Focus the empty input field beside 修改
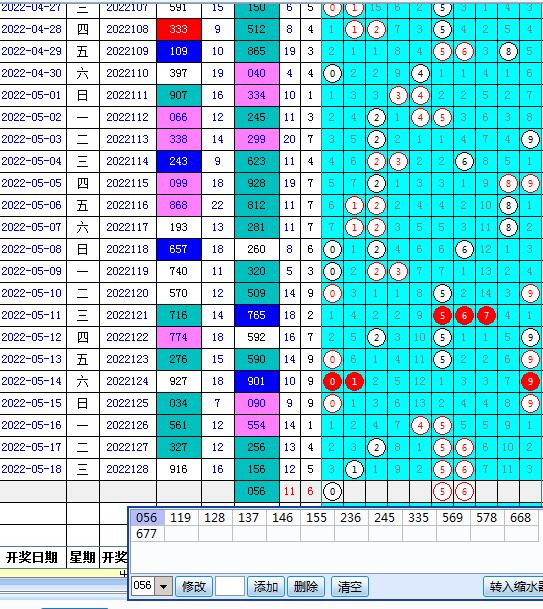Image resolution: width=543 pixels, height=609 pixels. (x=230, y=586)
